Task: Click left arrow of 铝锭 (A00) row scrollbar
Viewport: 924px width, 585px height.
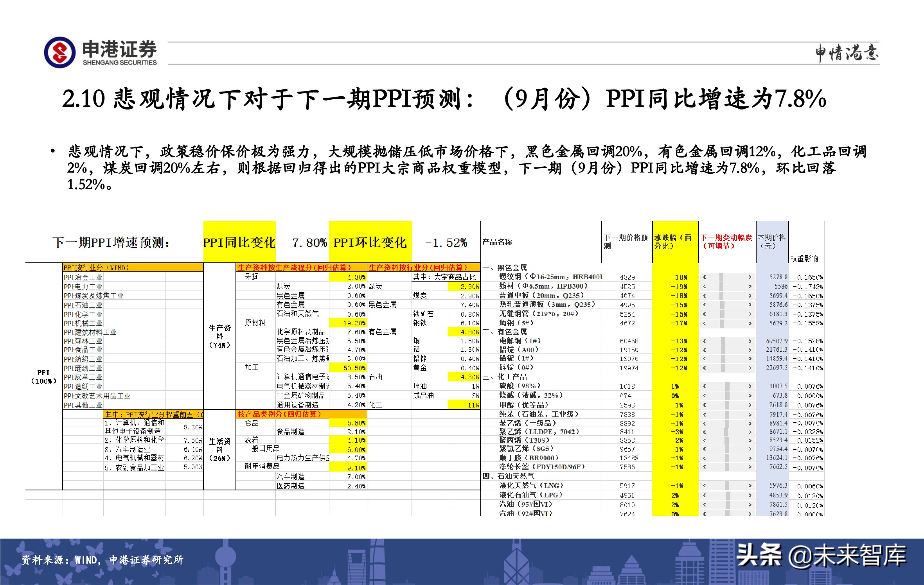Action: pos(705,350)
